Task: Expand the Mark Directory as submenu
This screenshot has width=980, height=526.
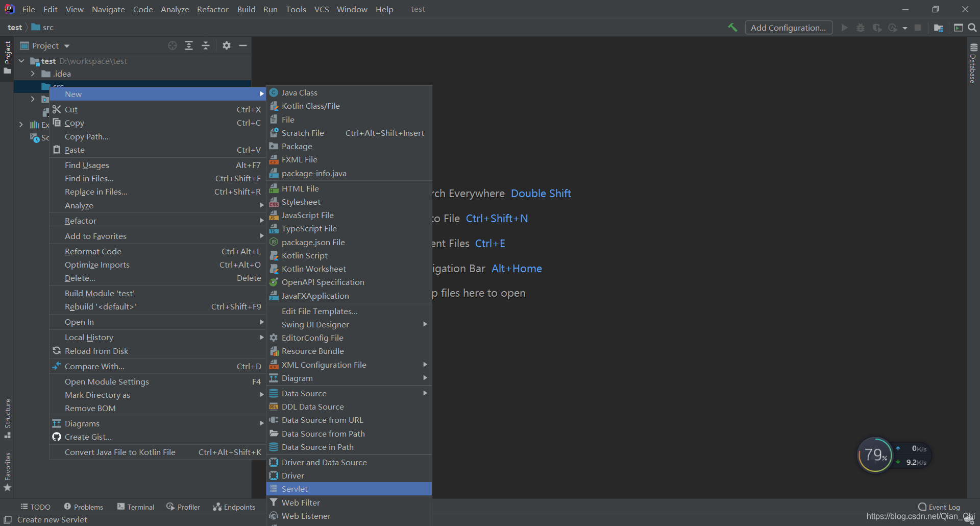Action: pos(157,395)
